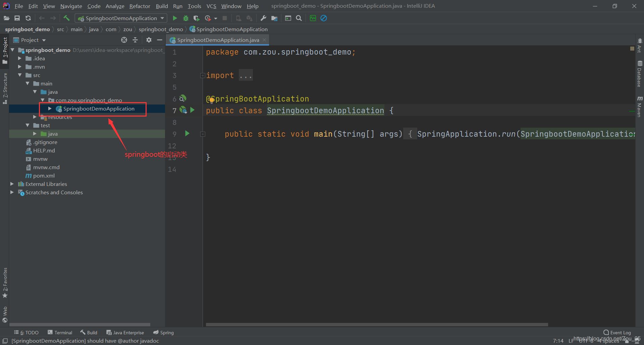The image size is (644, 345).
Task: Run main method from line 9 gutter
Action: coord(187,134)
